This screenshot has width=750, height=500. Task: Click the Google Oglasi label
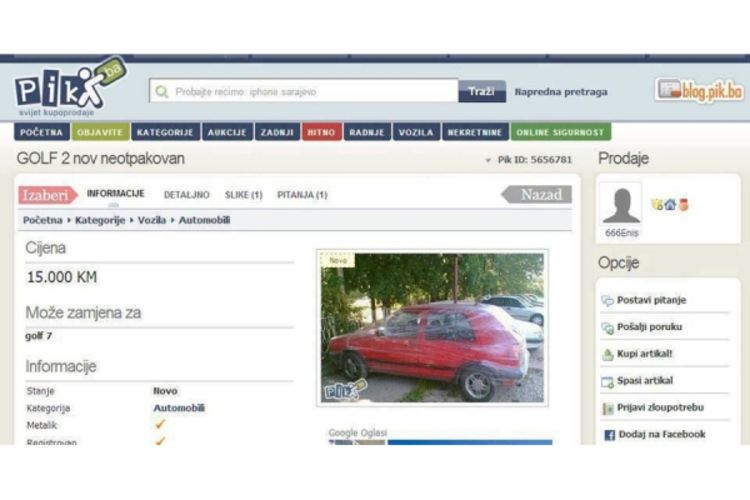(x=357, y=433)
